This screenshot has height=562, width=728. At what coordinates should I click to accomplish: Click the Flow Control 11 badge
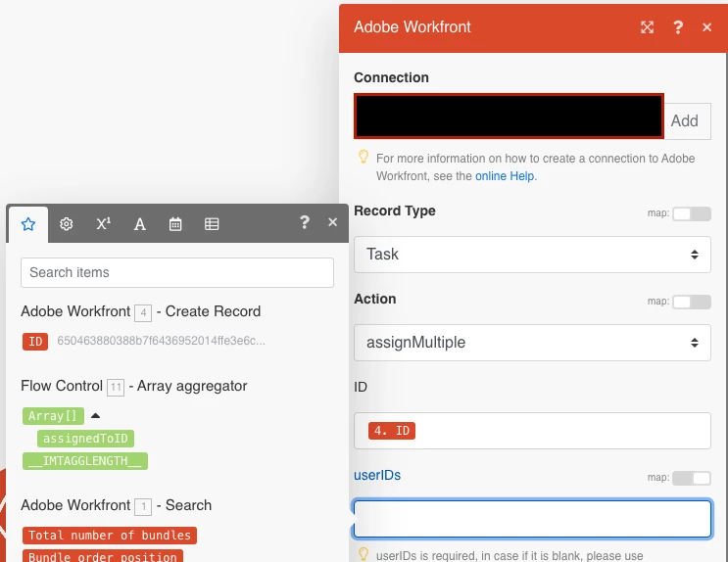[116, 388]
